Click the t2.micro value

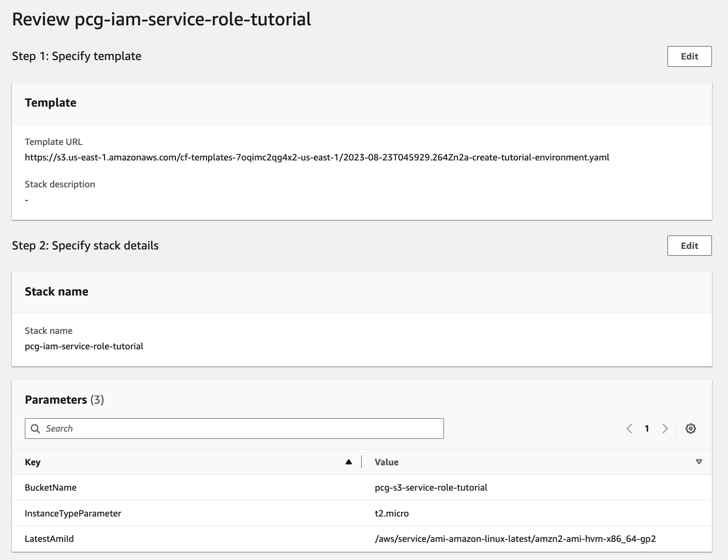[392, 513]
